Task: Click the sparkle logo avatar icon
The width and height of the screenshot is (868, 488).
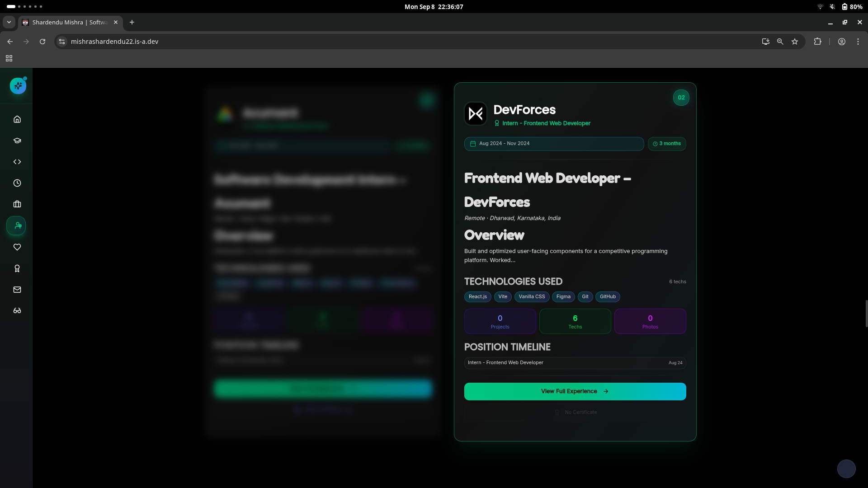Action: (x=18, y=86)
